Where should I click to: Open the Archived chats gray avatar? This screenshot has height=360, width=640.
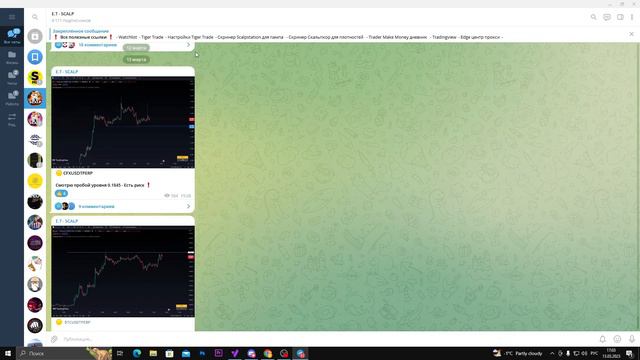coord(35,36)
